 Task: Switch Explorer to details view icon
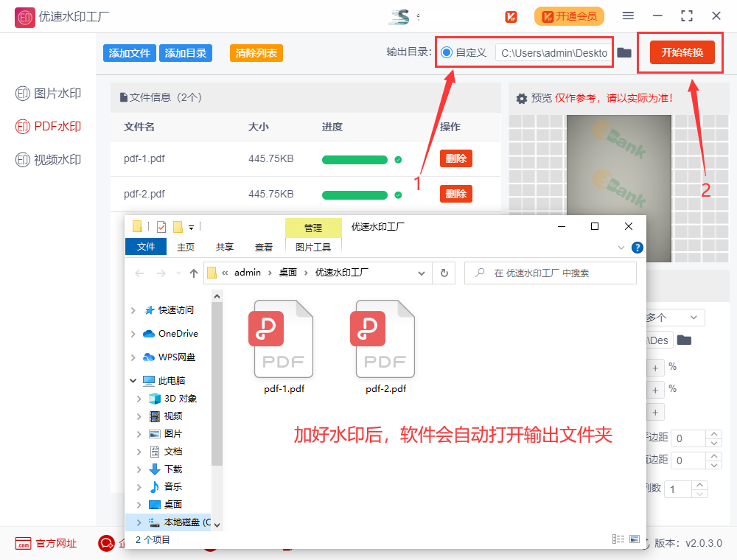[618, 539]
